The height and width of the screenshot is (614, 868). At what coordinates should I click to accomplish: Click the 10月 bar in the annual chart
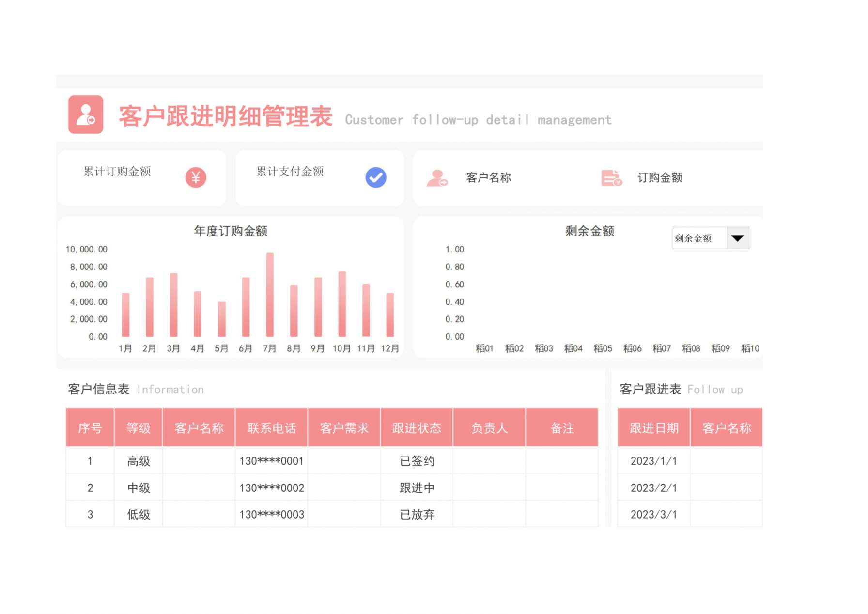pos(342,304)
